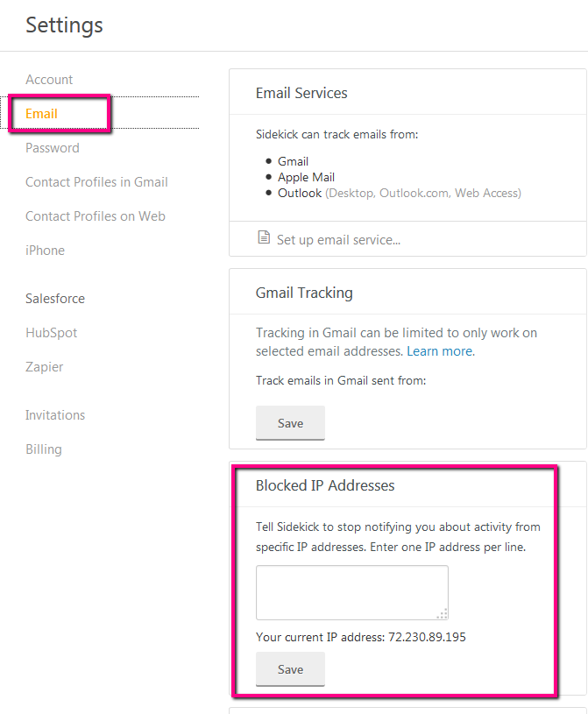Viewport: 588px width, 714px height.
Task: Open the Account settings section
Action: pyautogui.click(x=49, y=80)
